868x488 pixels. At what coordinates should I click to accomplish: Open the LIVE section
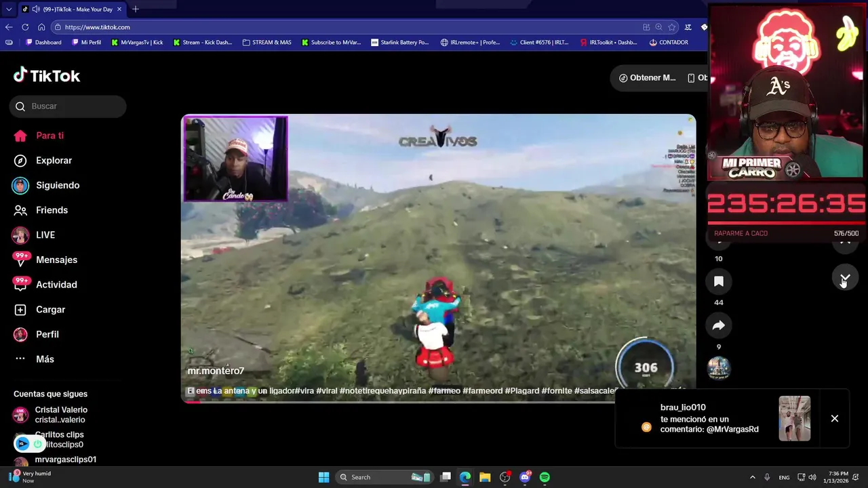click(34, 235)
